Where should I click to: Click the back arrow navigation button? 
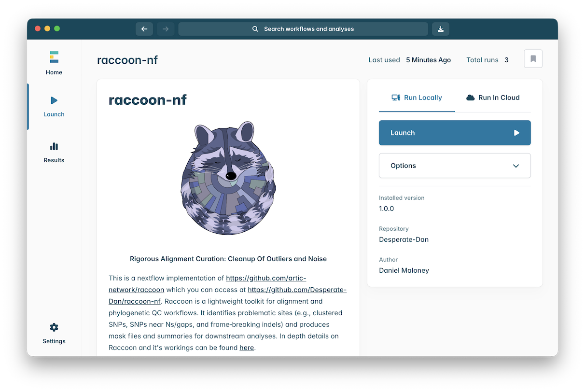point(144,29)
